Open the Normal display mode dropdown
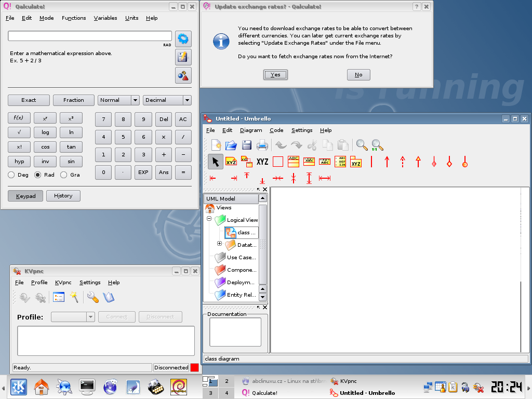532x399 pixels. (x=119, y=100)
